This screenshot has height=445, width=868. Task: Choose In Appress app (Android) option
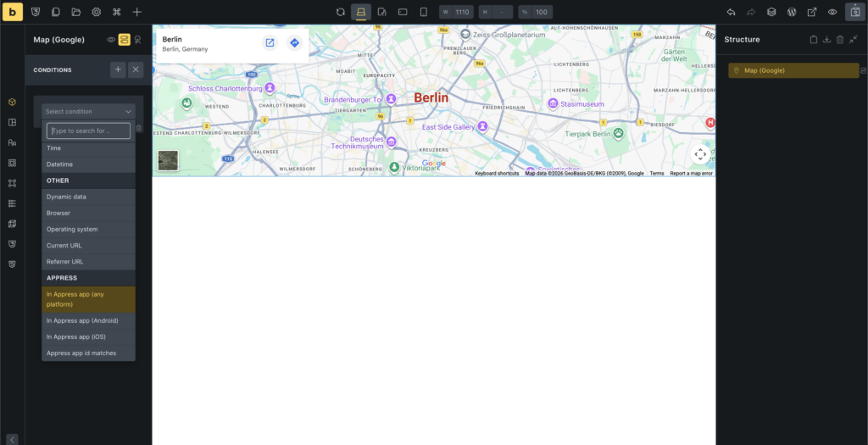coord(88,320)
